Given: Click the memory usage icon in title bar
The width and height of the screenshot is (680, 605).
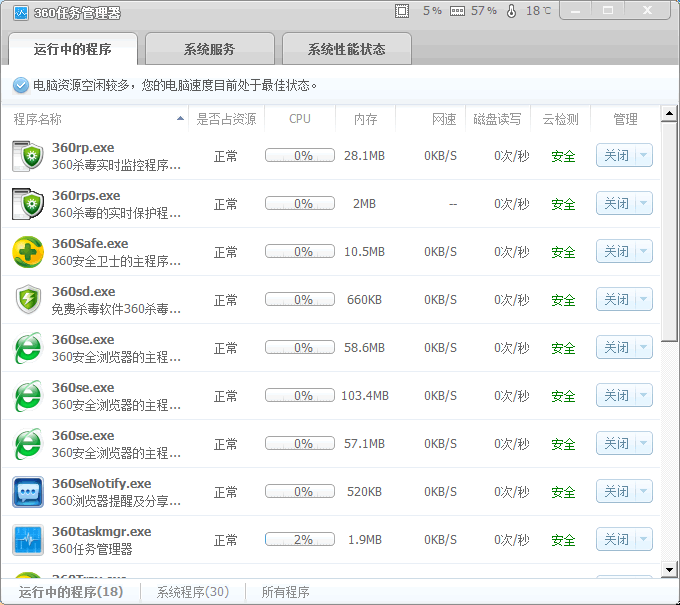Looking at the screenshot, I should point(457,11).
